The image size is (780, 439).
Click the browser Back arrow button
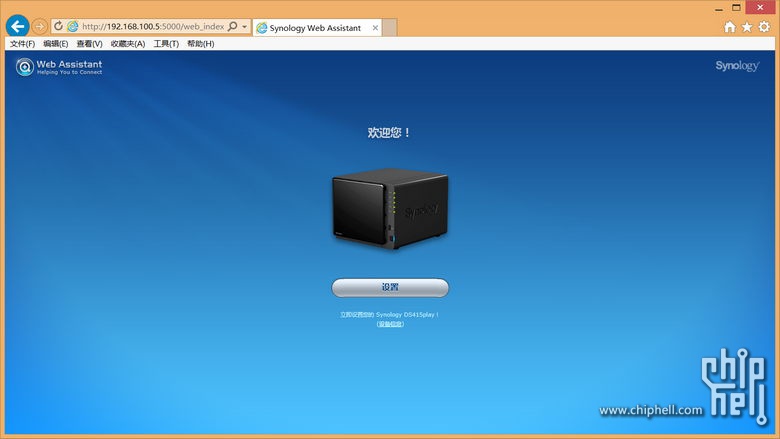tap(17, 26)
